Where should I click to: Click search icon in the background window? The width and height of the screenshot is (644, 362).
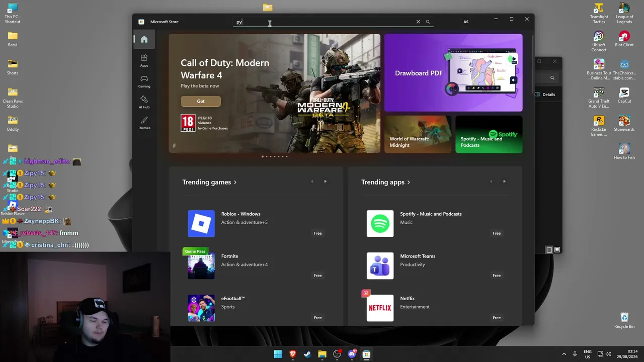pos(552,77)
